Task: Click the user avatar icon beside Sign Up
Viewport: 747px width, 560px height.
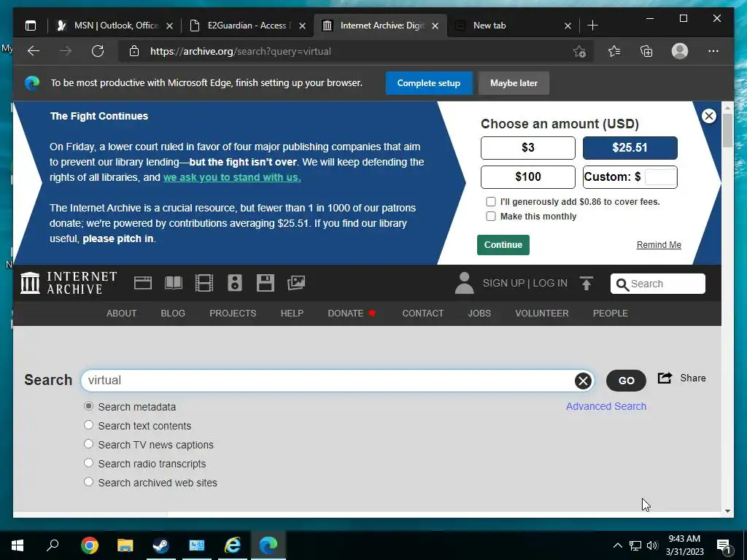Action: (x=464, y=283)
